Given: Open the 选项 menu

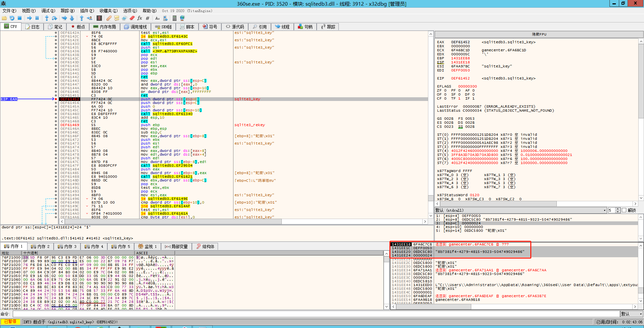Looking at the screenshot, I should tap(130, 11).
